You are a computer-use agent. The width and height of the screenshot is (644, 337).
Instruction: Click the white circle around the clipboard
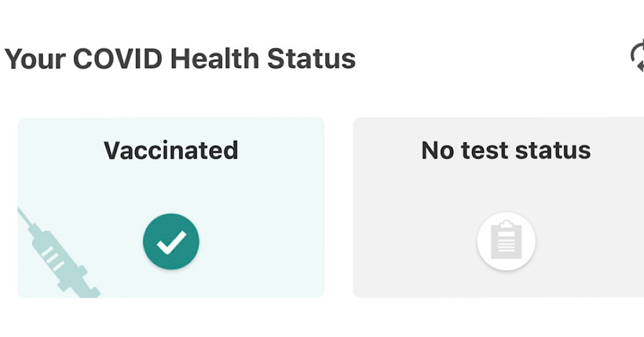pyautogui.click(x=506, y=241)
